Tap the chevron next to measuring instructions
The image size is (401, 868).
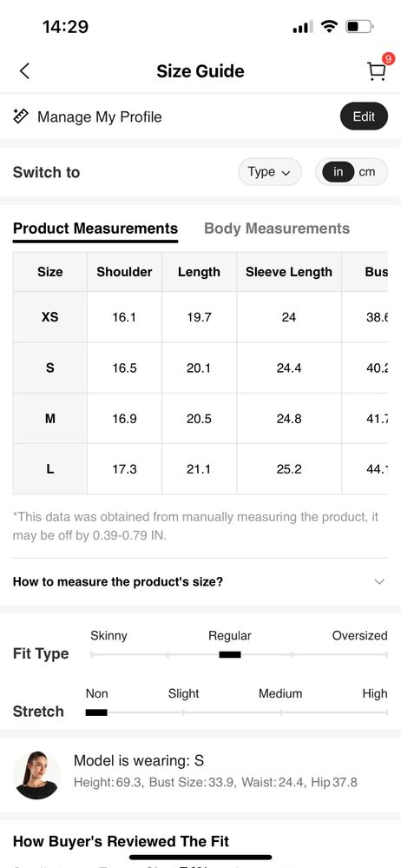(379, 582)
